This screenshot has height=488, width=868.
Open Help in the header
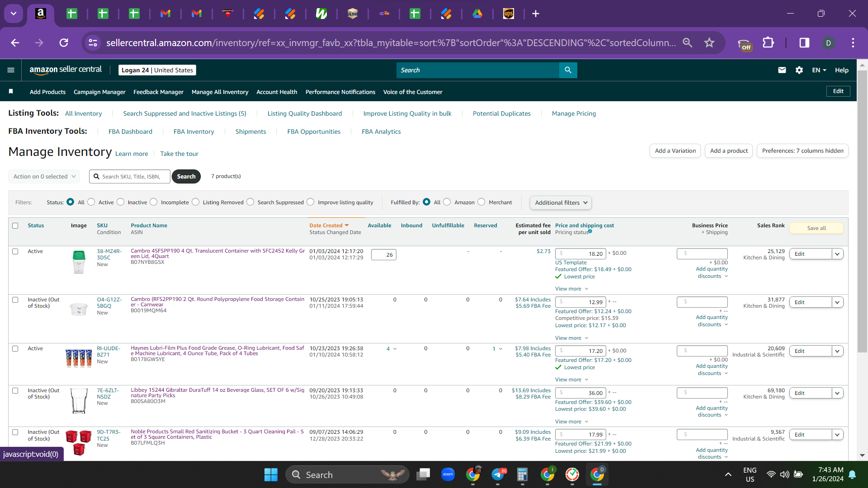pos(842,70)
